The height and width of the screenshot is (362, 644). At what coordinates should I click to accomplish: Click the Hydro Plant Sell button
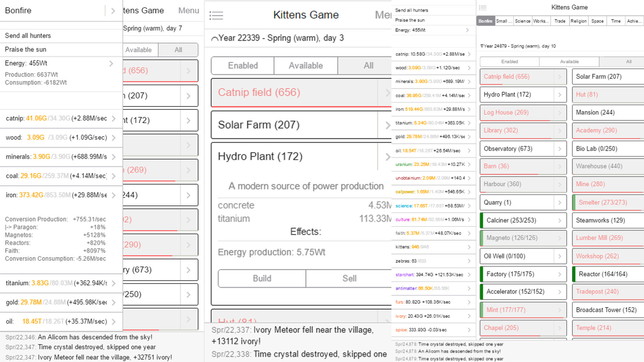point(349,279)
